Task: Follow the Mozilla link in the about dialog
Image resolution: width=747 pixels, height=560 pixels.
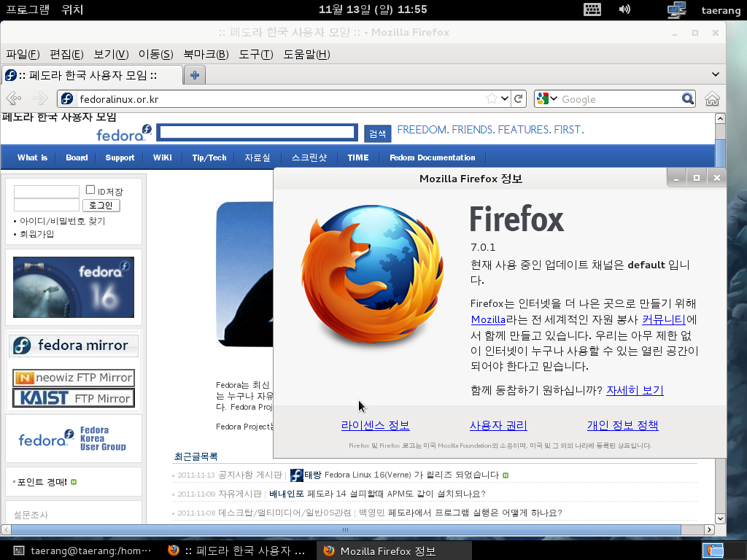Action: click(488, 319)
